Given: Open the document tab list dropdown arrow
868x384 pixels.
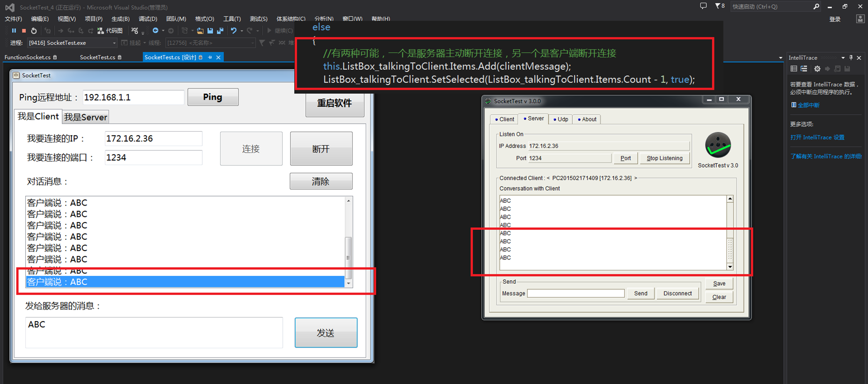Looking at the screenshot, I should pos(780,58).
